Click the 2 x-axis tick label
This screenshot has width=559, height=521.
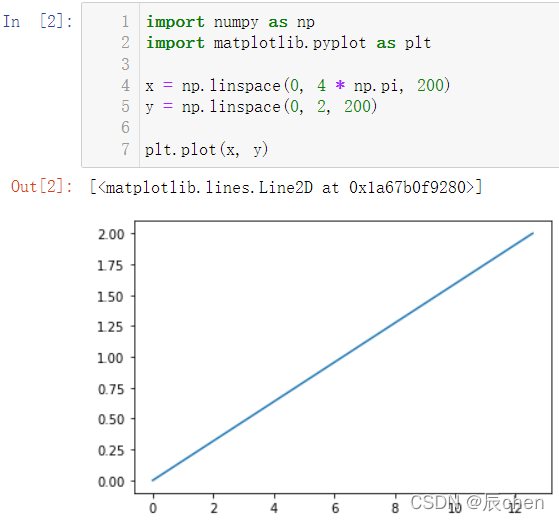[x=214, y=508]
